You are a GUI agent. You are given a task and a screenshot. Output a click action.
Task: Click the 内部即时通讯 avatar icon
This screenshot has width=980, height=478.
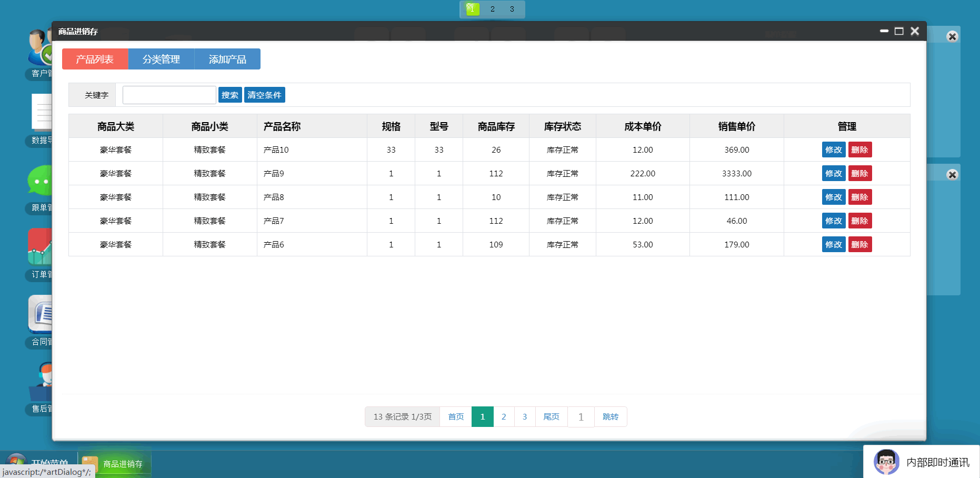(886, 462)
